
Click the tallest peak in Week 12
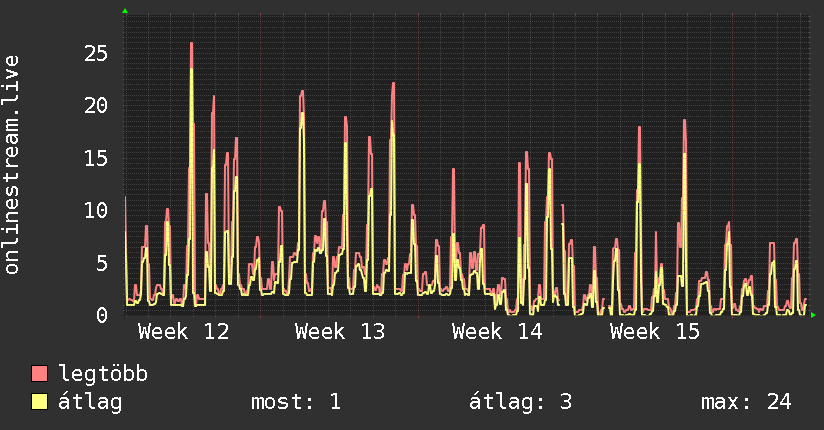pyautogui.click(x=191, y=43)
